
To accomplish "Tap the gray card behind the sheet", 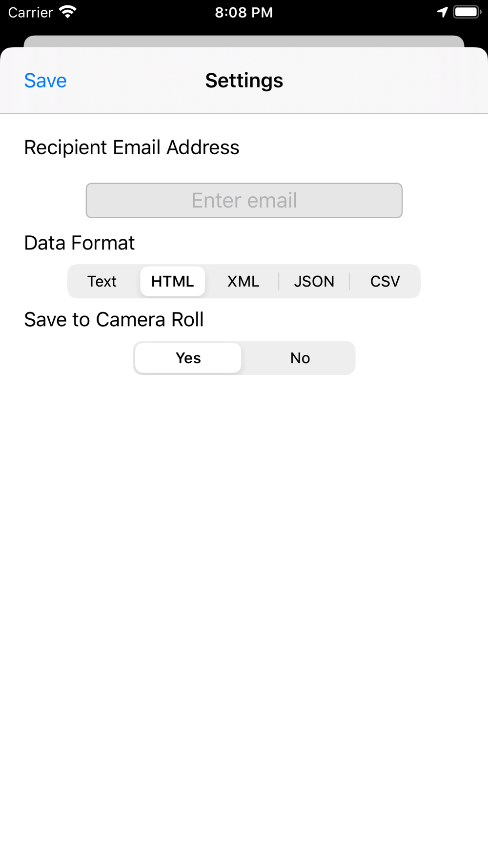I will click(244, 41).
